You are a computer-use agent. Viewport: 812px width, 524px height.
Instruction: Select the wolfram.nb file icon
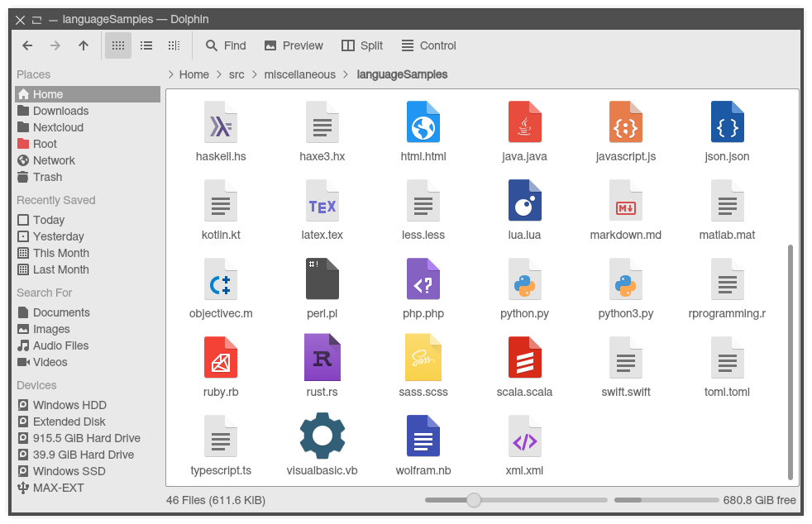(x=423, y=436)
